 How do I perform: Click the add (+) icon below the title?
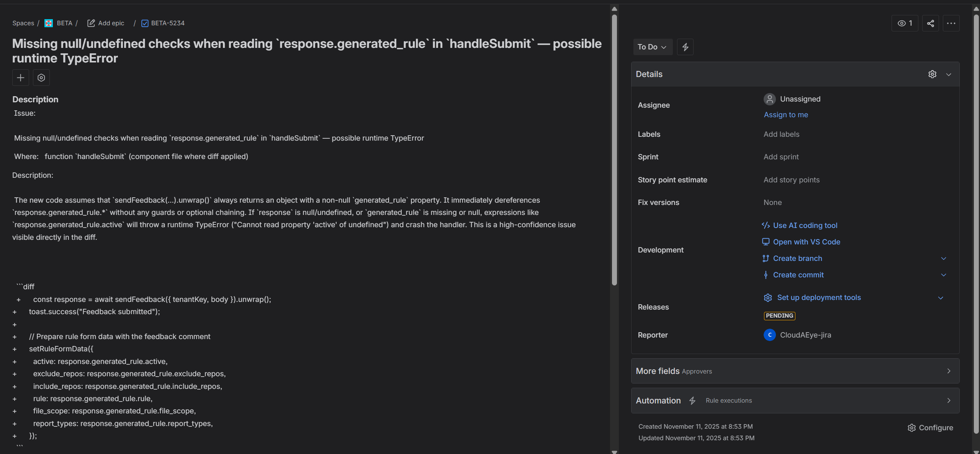click(x=20, y=77)
